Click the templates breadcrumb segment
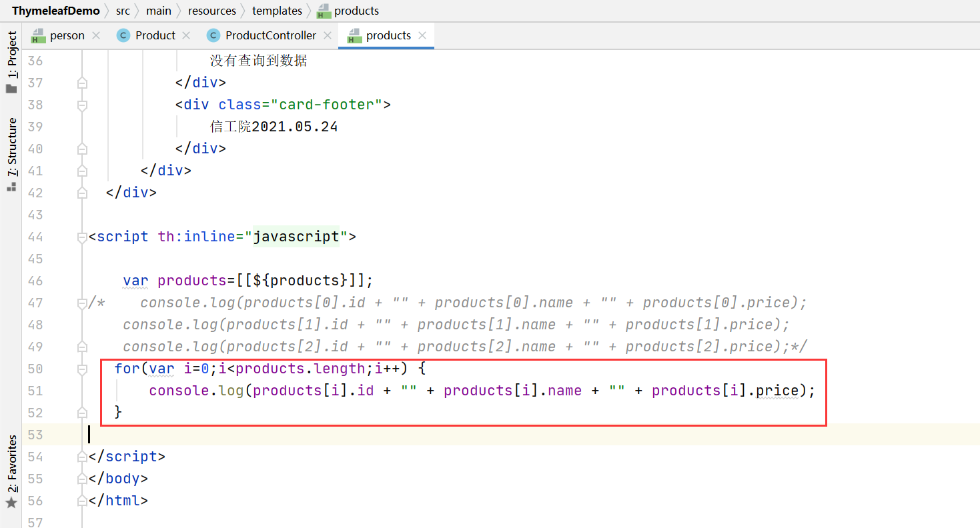The width and height of the screenshot is (980, 528). pyautogui.click(x=277, y=11)
